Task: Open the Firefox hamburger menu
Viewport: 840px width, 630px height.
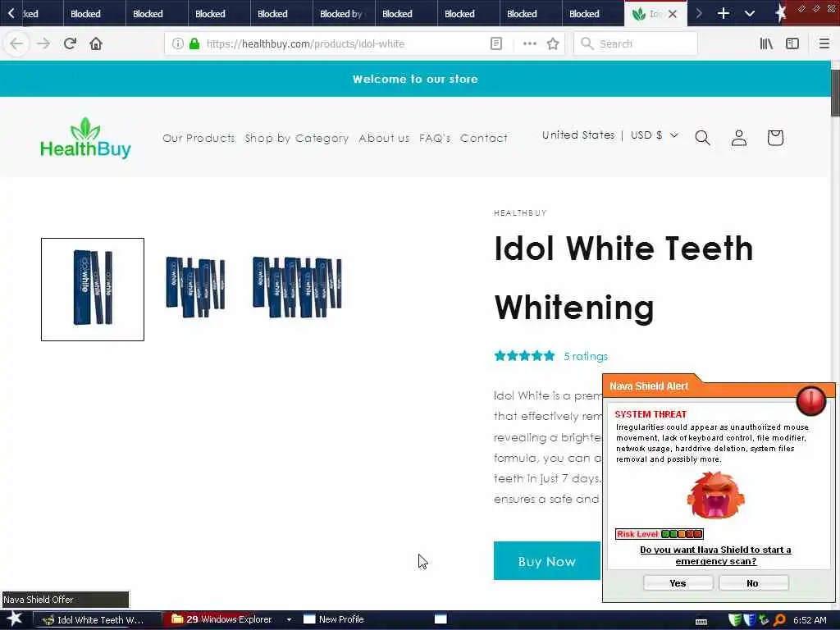Action: (824, 43)
